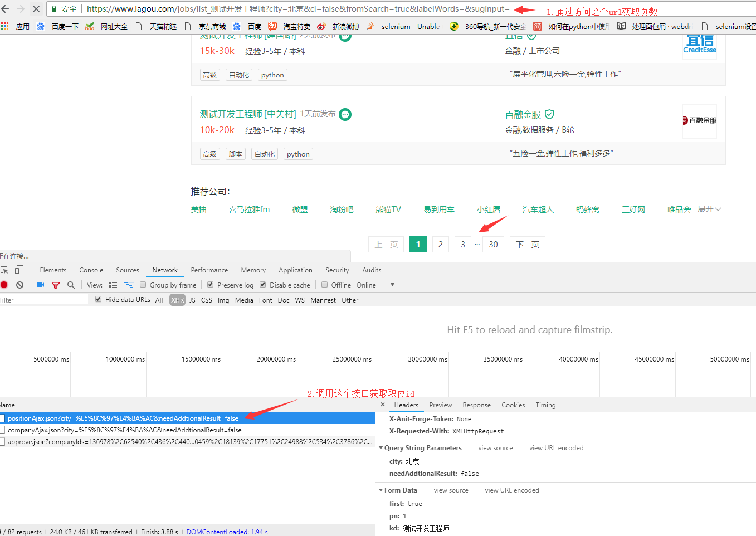
Task: Click verified shield icon next to 百融金服
Action: (x=549, y=114)
